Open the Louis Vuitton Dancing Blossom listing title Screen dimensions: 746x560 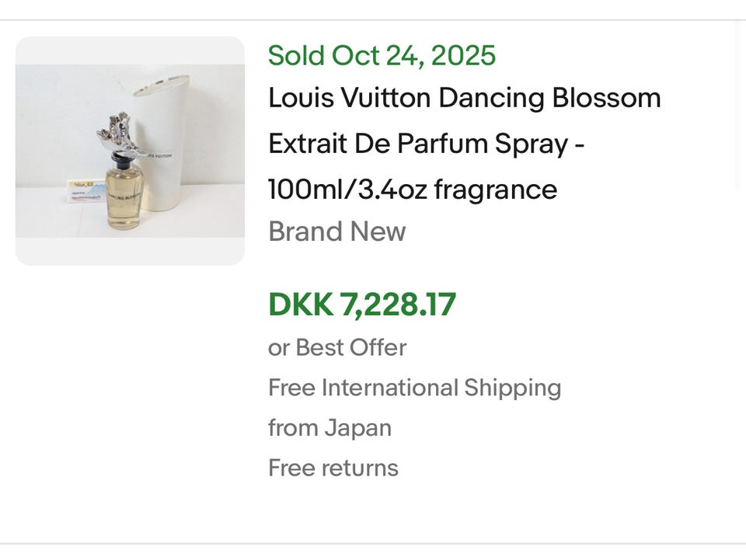coord(464,99)
